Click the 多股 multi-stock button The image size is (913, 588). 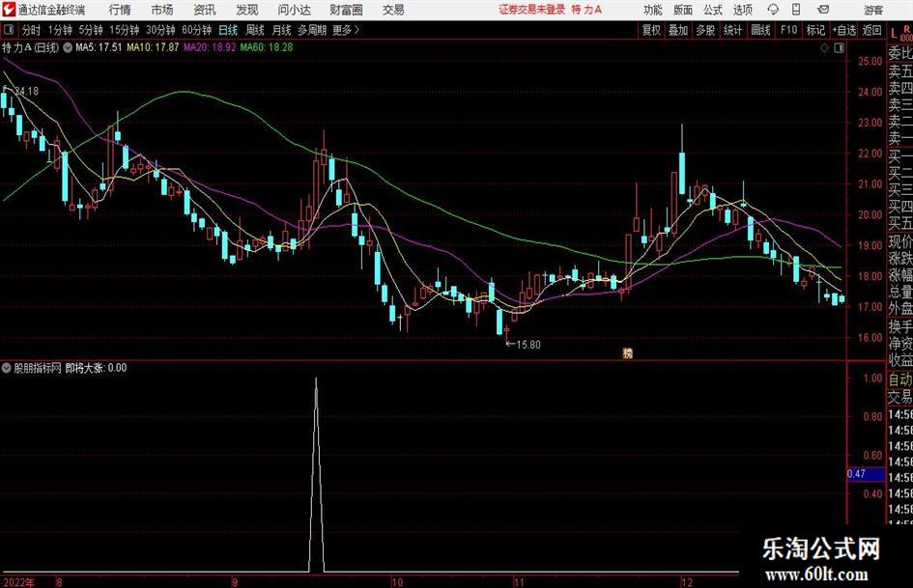coord(705,30)
